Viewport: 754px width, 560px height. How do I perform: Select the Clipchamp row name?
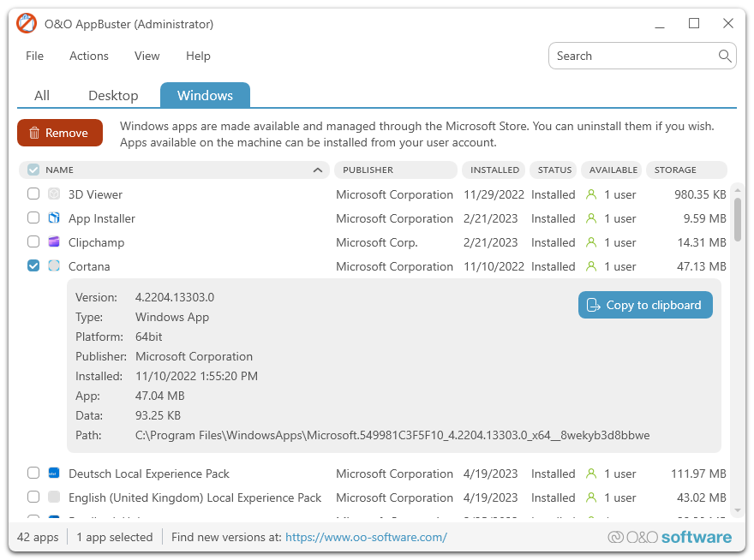point(96,242)
